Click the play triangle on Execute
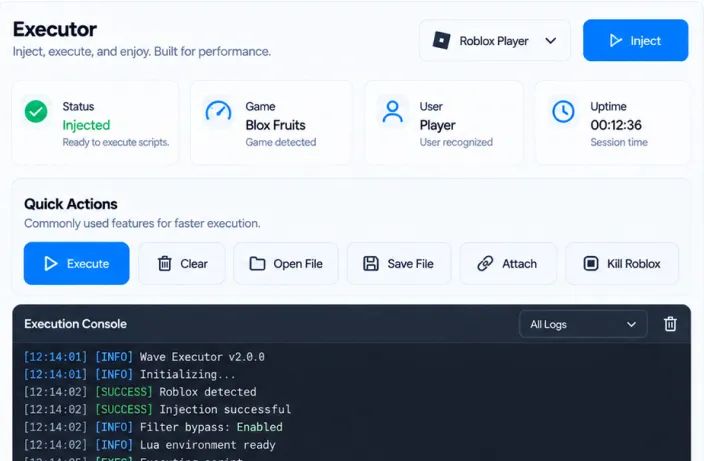Viewport: 704px width, 461px height. (51, 263)
